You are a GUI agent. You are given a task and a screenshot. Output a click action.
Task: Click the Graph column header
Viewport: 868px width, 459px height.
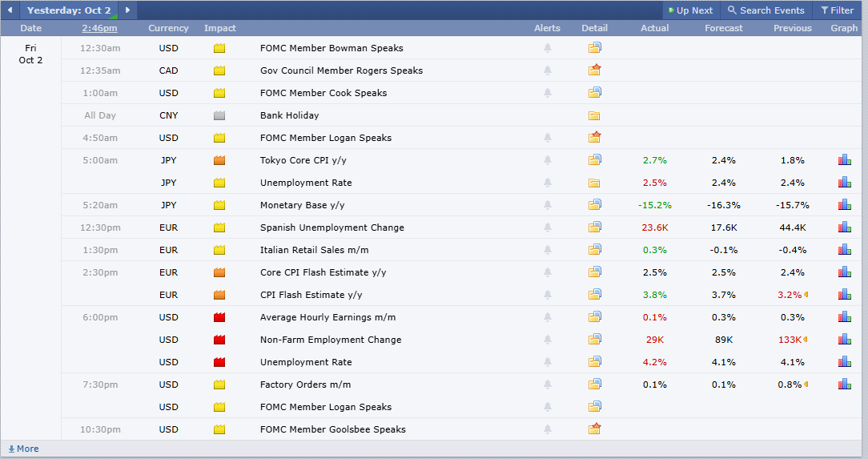click(844, 28)
